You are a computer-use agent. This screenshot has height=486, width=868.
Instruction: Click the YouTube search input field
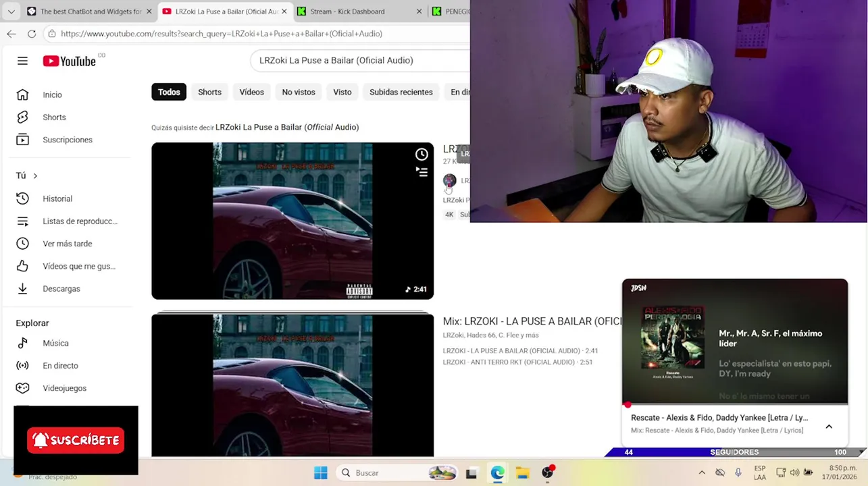tap(361, 61)
